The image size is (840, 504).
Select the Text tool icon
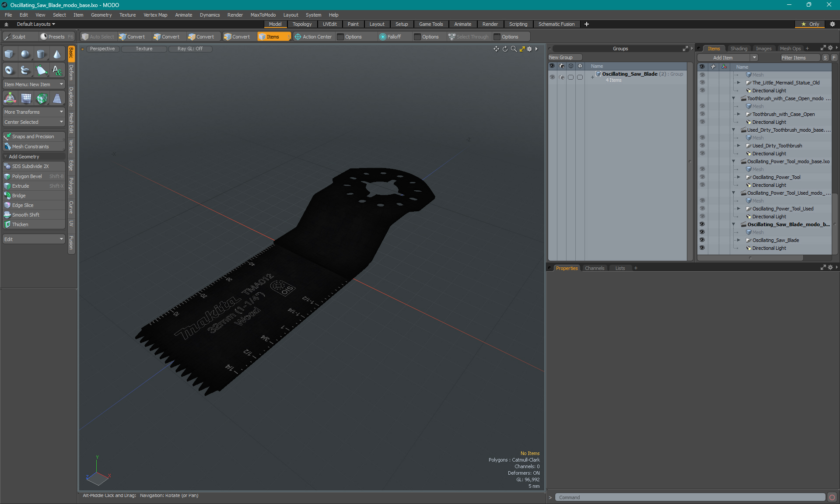click(57, 70)
